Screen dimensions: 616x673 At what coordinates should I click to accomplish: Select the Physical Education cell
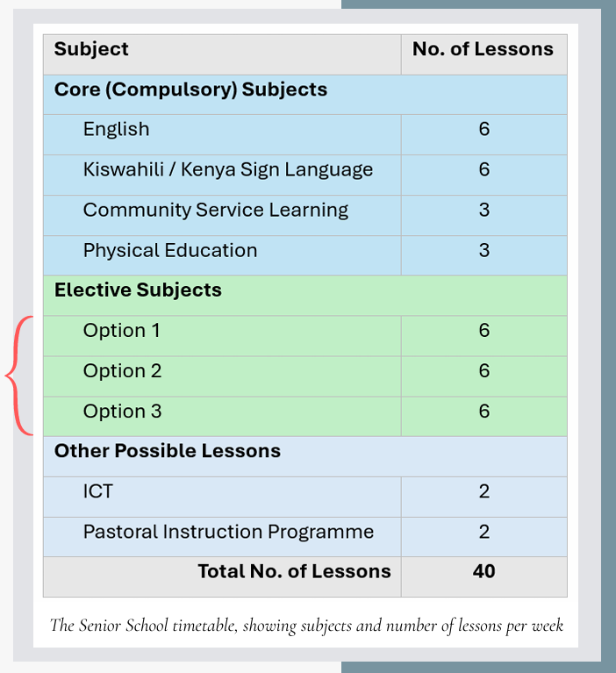pyautogui.click(x=170, y=250)
